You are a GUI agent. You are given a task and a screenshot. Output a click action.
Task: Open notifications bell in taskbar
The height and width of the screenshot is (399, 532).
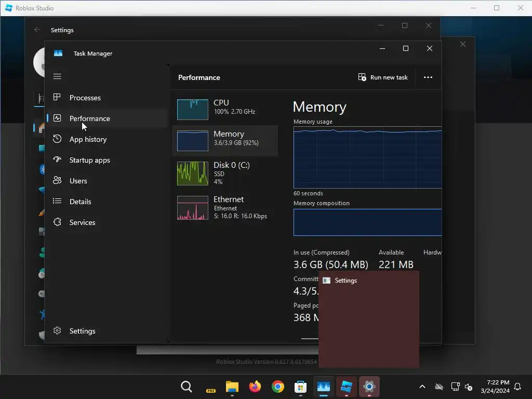(518, 387)
